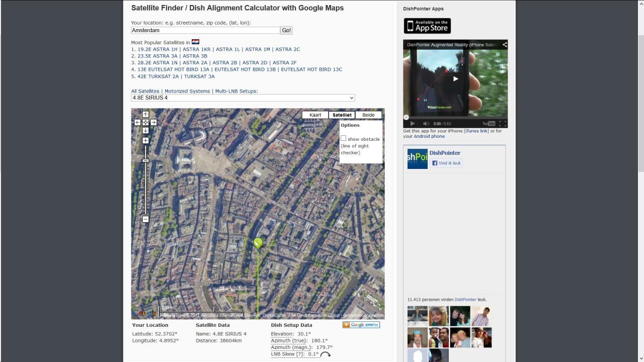Mute the video using the speaker icon
This screenshot has width=644, height=362.
coord(426,123)
